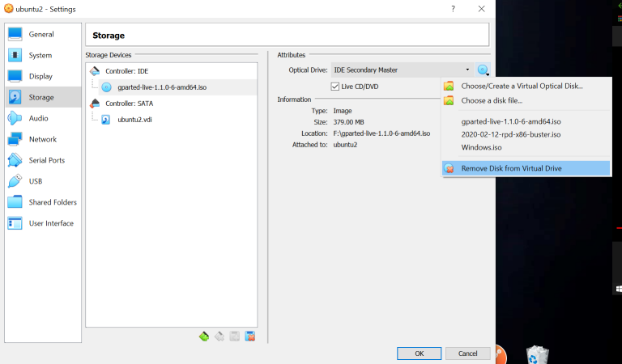Select Controller: IDE in the storage tree

pos(126,71)
